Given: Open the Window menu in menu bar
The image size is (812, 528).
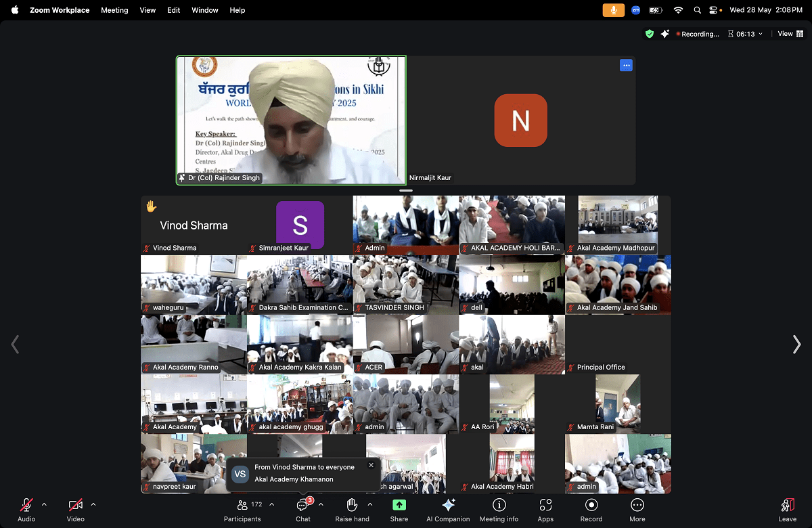Looking at the screenshot, I should (x=204, y=10).
